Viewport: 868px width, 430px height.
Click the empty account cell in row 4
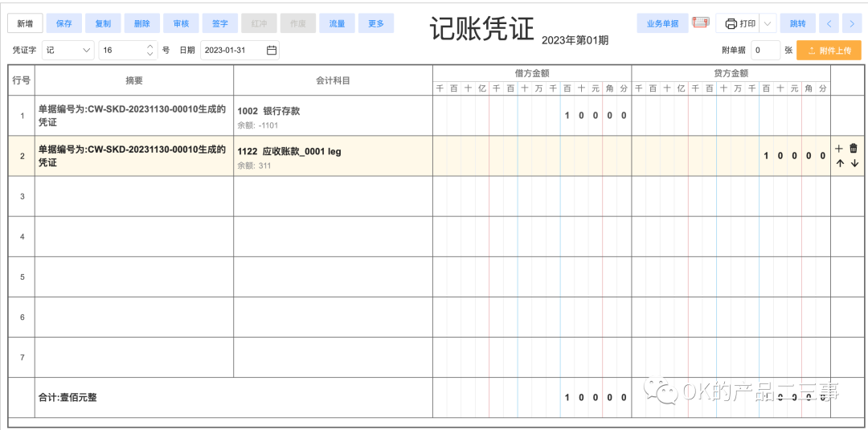(x=334, y=237)
